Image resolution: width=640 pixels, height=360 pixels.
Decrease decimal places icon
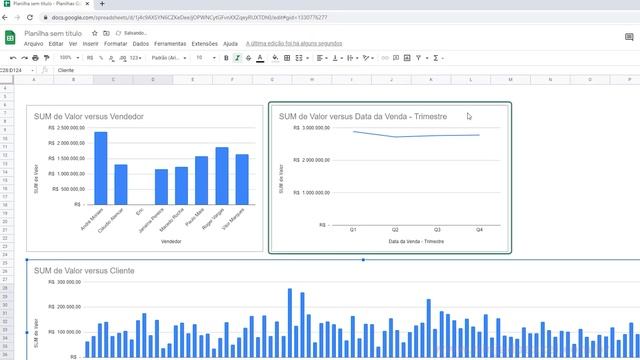[x=111, y=58]
